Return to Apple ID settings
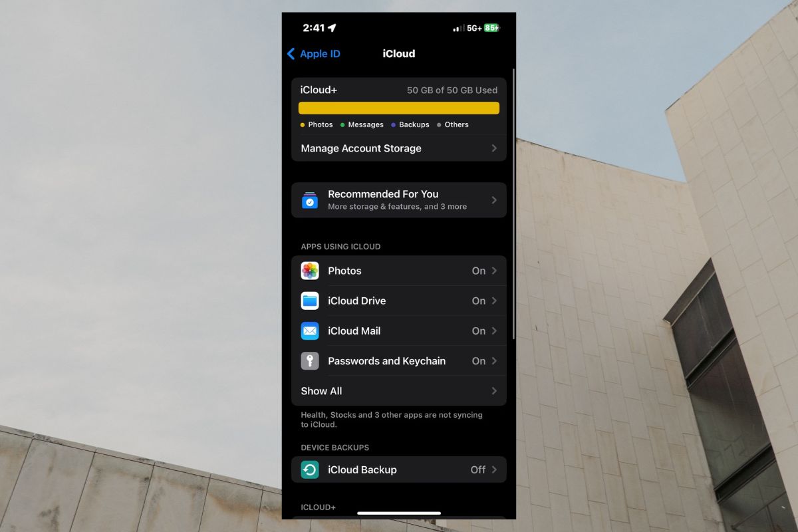The image size is (798, 532). 314,54
